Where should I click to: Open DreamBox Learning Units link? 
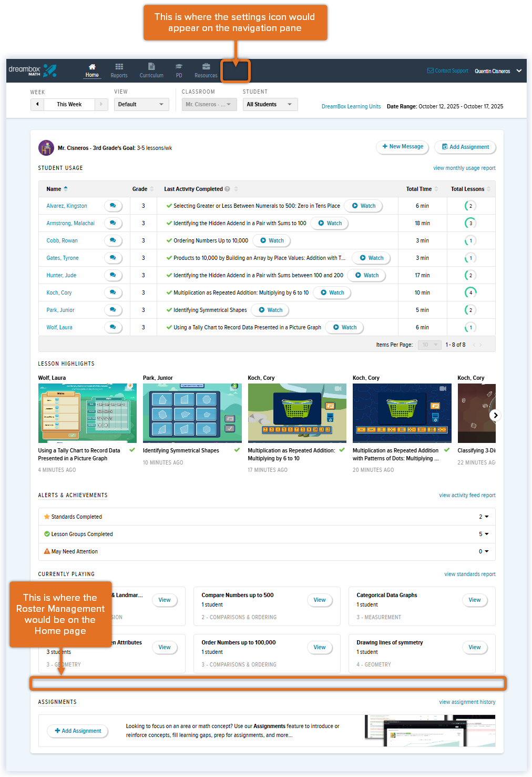(351, 106)
